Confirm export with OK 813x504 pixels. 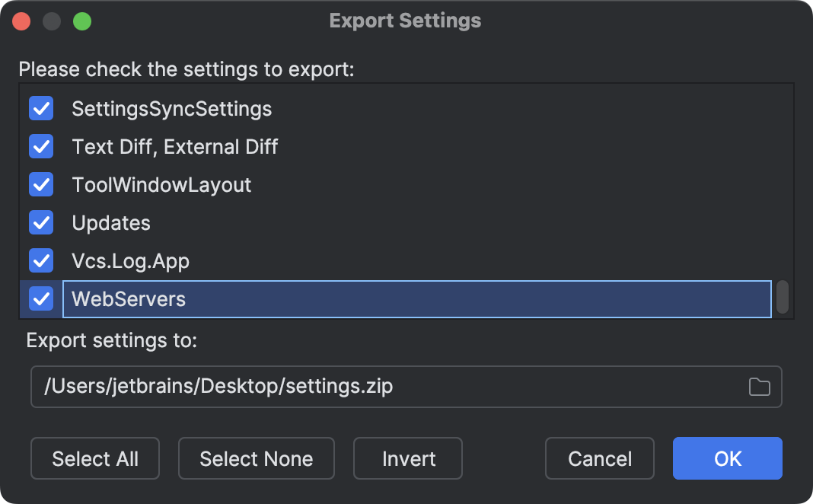(x=727, y=458)
